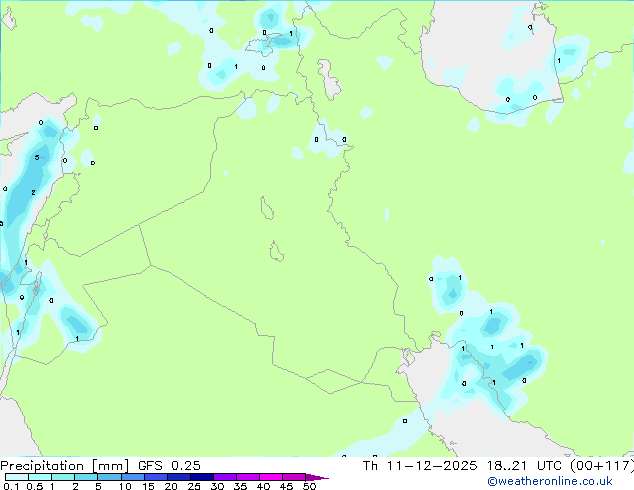The width and height of the screenshot is (634, 490).
Task: Click the 0.5–1 mm legend swatch
Action: click(x=40, y=477)
